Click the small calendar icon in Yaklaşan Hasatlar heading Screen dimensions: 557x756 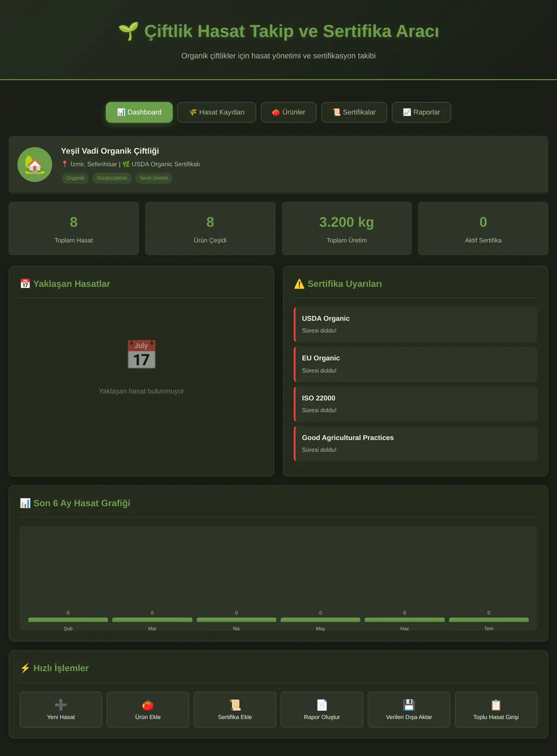tap(25, 284)
